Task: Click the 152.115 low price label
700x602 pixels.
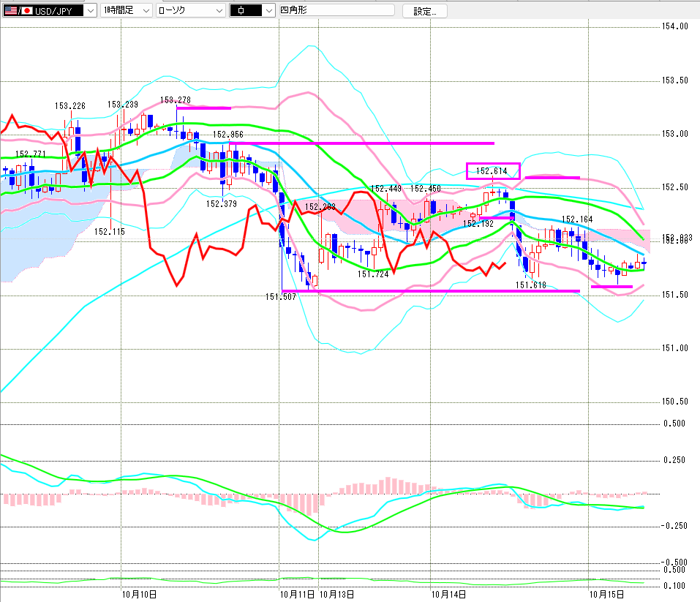Action: pyautogui.click(x=110, y=231)
